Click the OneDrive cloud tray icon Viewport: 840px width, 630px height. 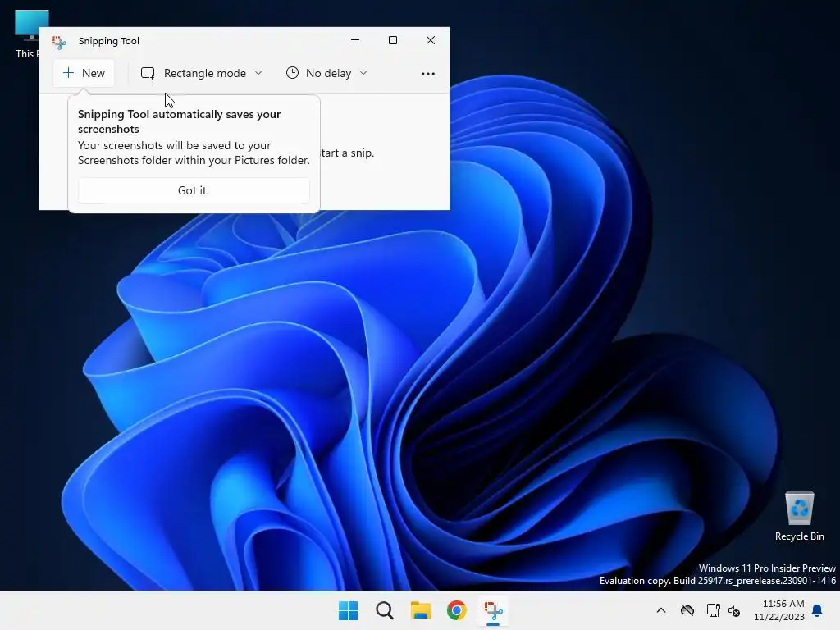click(x=687, y=610)
